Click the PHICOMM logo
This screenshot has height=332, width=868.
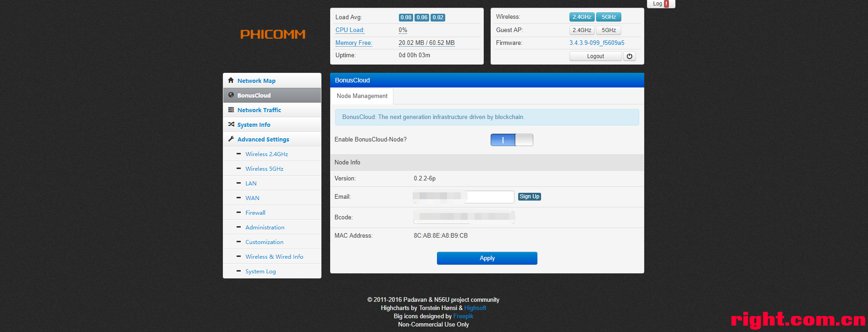click(x=273, y=34)
